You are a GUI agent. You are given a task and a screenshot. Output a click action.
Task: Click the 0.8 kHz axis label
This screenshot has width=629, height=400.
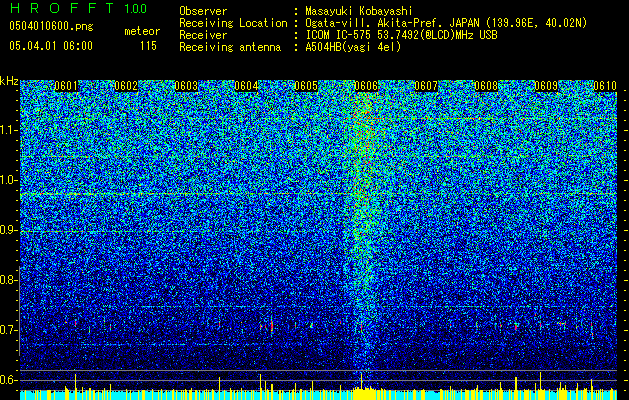9,280
